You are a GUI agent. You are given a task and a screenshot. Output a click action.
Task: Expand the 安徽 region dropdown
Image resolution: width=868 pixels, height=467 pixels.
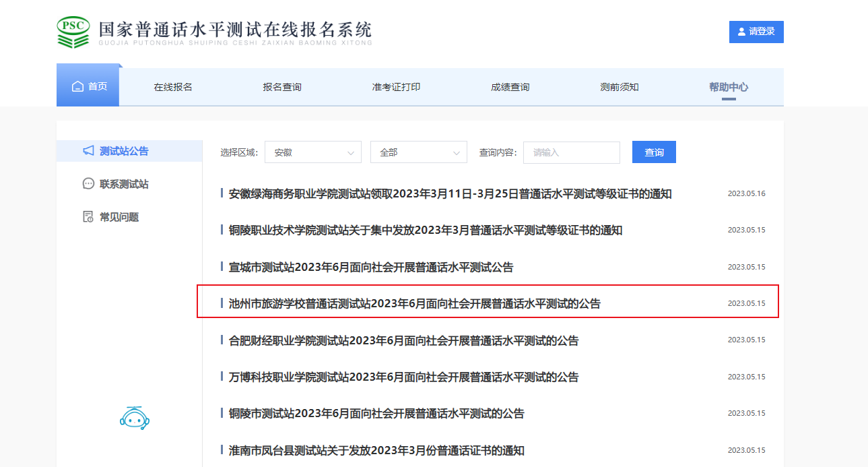coord(312,152)
